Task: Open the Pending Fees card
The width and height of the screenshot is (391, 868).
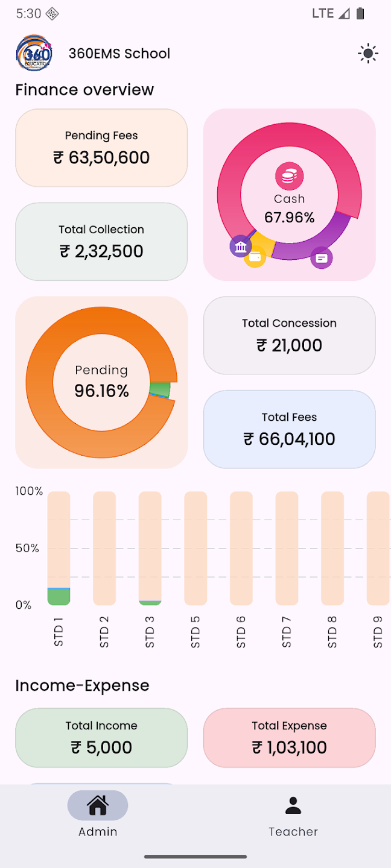Action: tap(101, 148)
